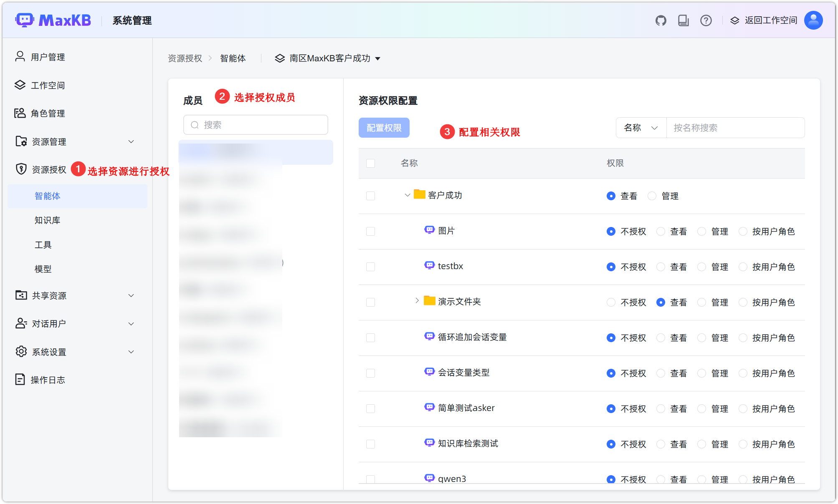838x504 pixels.
Task: Check the checkbox next to 客户成功 folder
Action: pos(371,195)
